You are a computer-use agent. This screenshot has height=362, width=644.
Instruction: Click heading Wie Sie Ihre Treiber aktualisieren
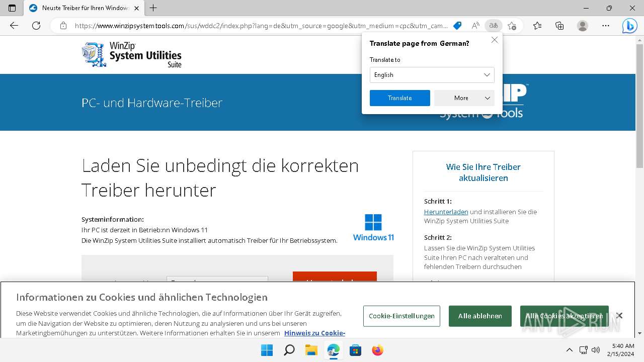pyautogui.click(x=484, y=172)
